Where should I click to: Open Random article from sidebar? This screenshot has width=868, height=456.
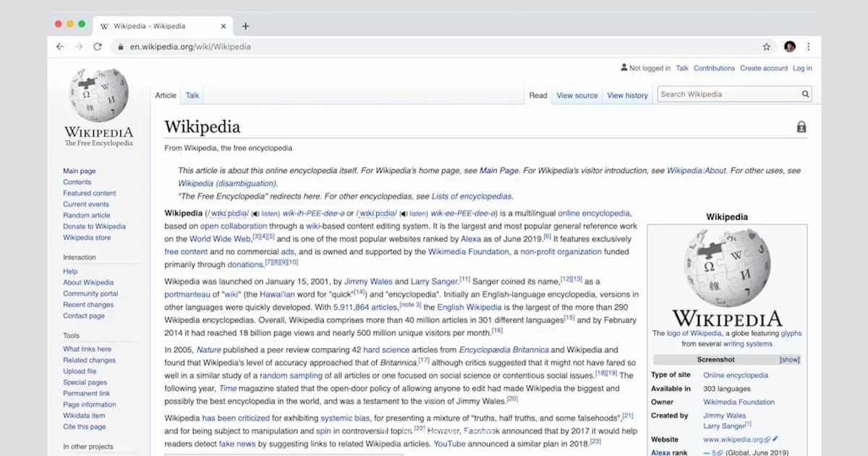(87, 215)
